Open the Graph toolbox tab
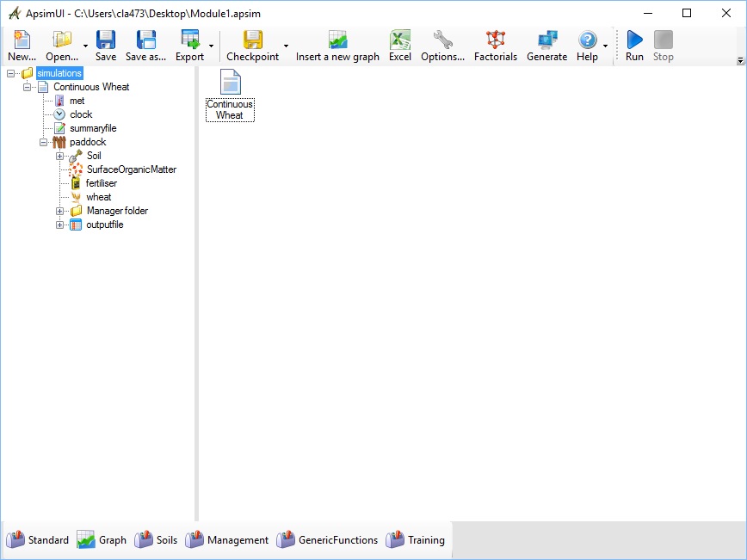The width and height of the screenshot is (747, 560). click(102, 539)
